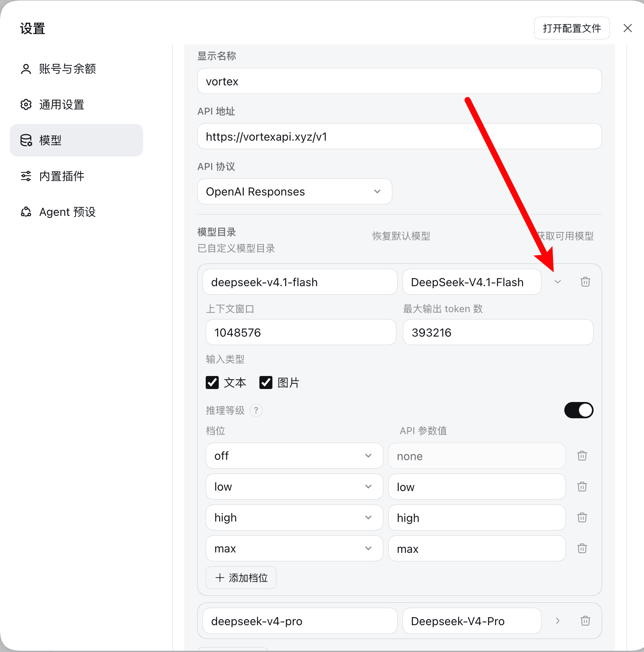This screenshot has width=644, height=652.
Task: Click the deepseek-v4.1-flash model ID field
Action: [300, 282]
